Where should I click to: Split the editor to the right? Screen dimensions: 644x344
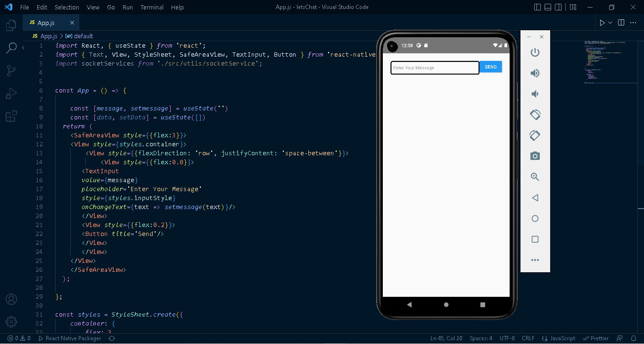point(621,23)
